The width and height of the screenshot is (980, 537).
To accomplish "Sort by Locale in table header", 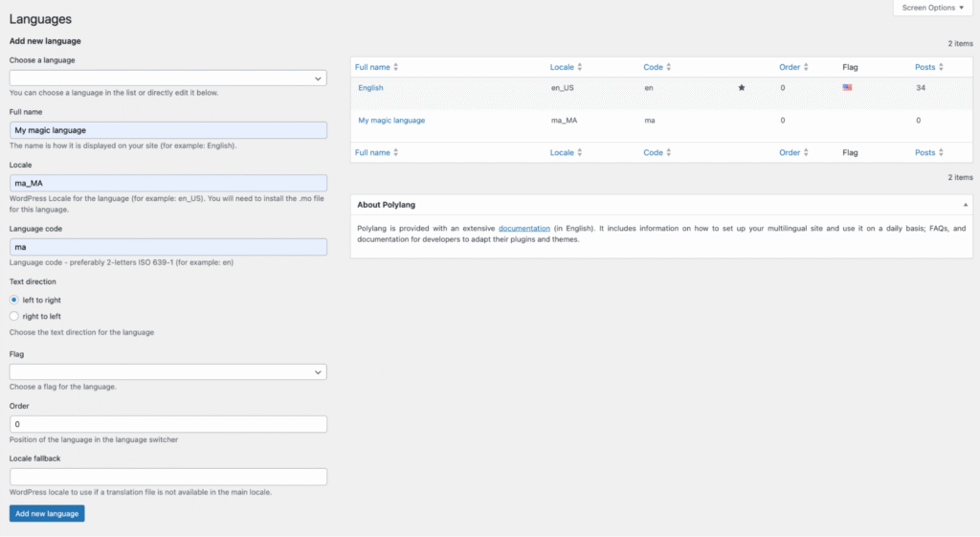I will click(x=566, y=67).
